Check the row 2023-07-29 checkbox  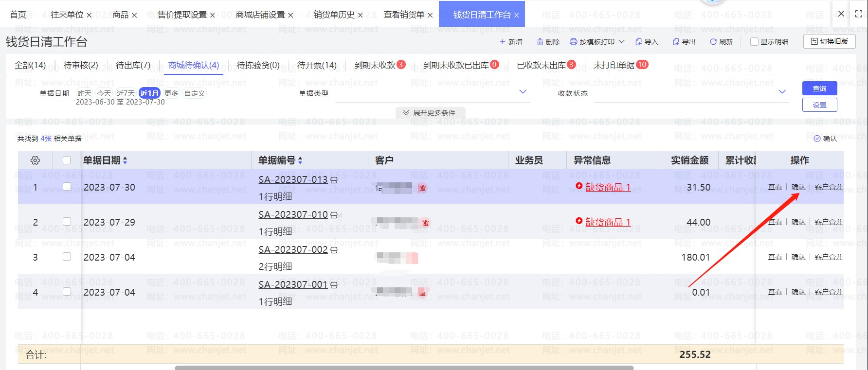[x=67, y=221]
